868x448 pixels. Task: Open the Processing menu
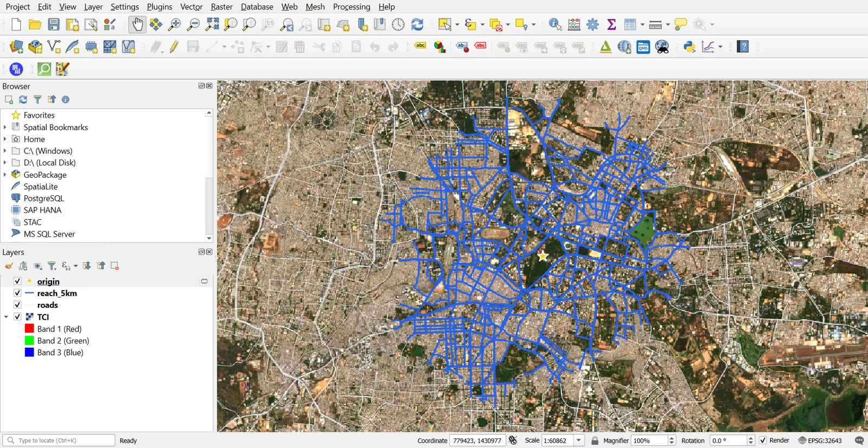pos(352,7)
